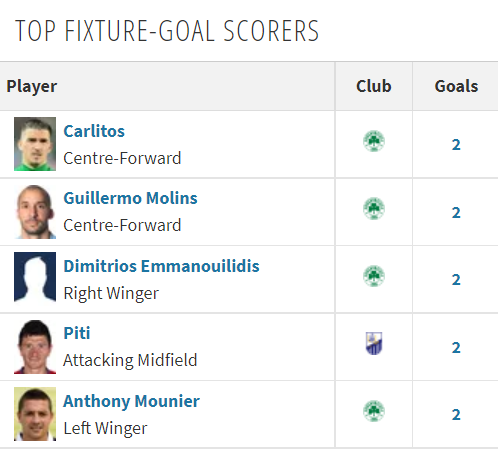Click Guillermo Molins player photo
498x449 pixels.
tap(35, 212)
